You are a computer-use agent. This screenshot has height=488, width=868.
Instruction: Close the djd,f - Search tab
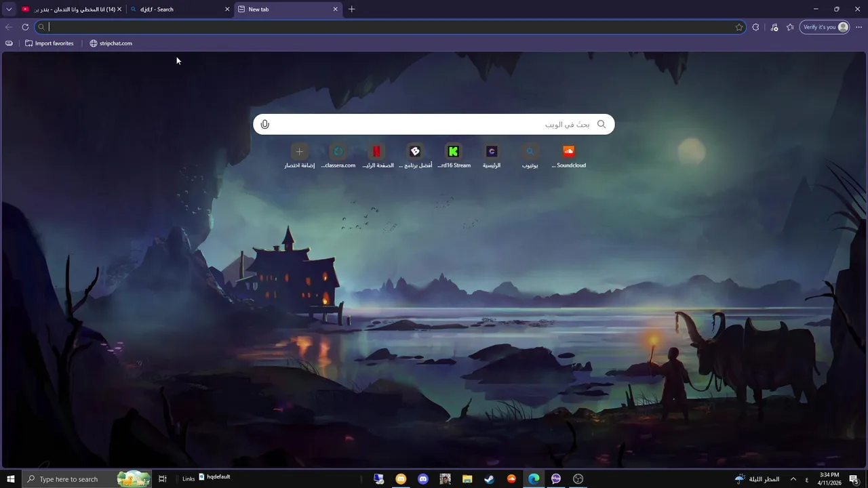[227, 9]
